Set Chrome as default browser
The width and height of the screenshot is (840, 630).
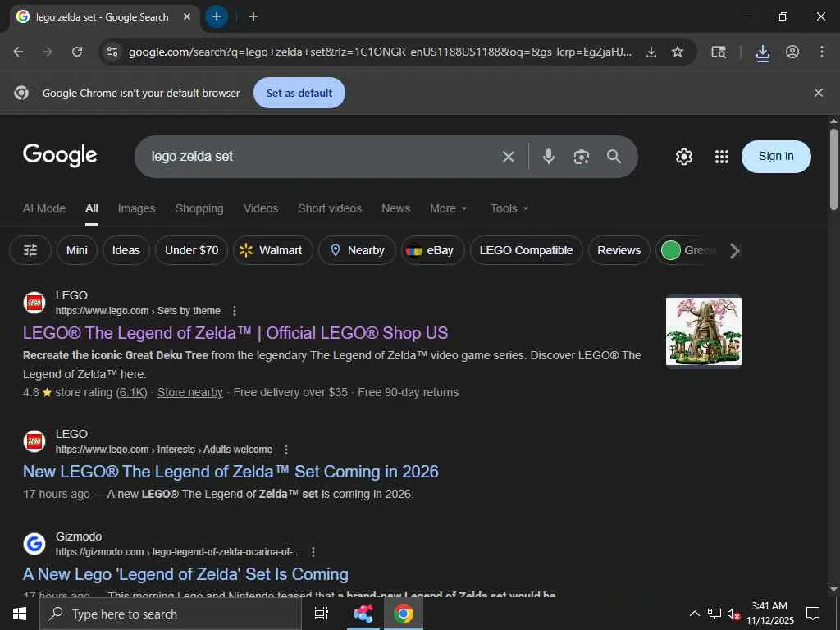point(299,93)
